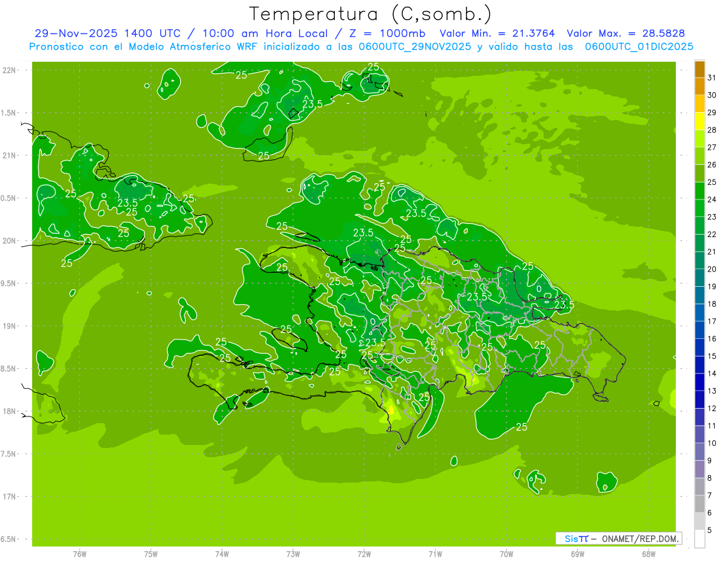Click the 71W longitude axis label

[x=435, y=554]
